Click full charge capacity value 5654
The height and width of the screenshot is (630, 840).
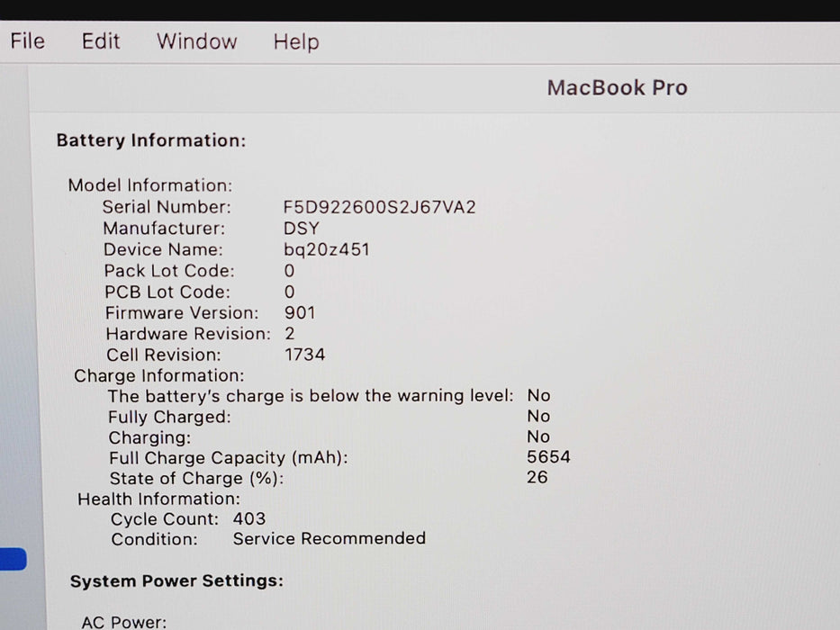(548, 457)
